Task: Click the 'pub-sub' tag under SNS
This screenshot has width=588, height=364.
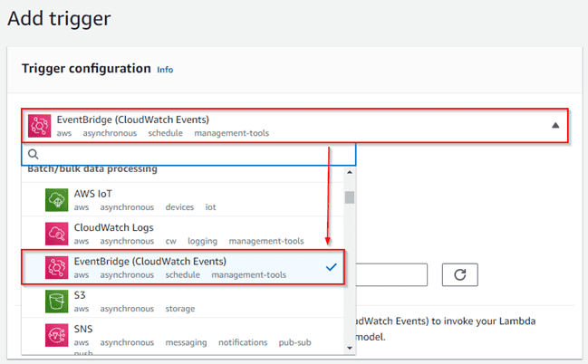Action: 294,342
